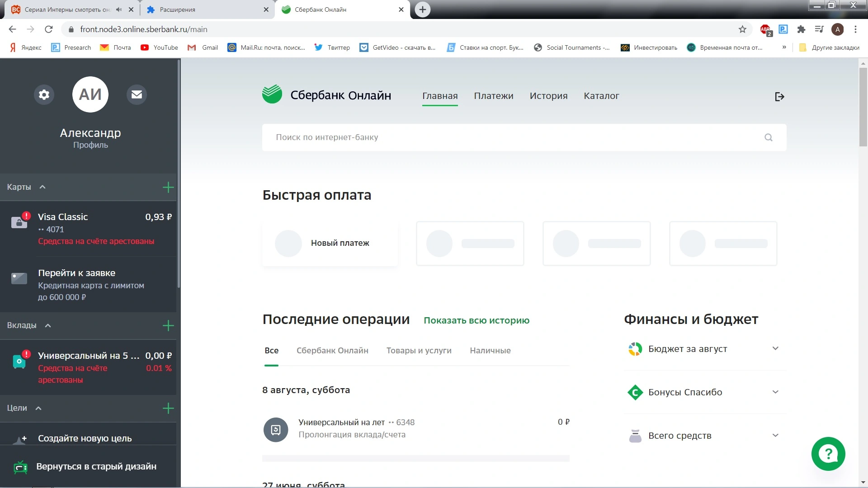
Task: Close the Сбербанк Онлайн browser tab
Action: click(x=401, y=9)
